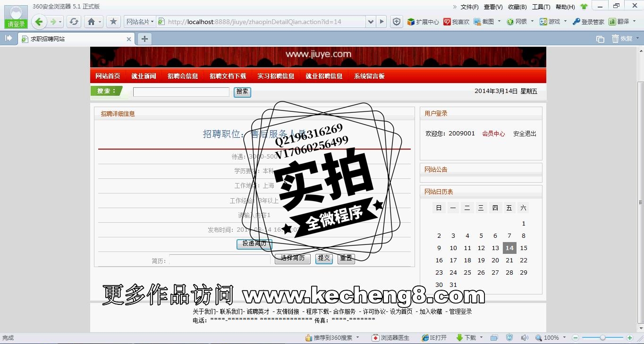
Task: Click the status bar window popup icon
Action: (494, 338)
